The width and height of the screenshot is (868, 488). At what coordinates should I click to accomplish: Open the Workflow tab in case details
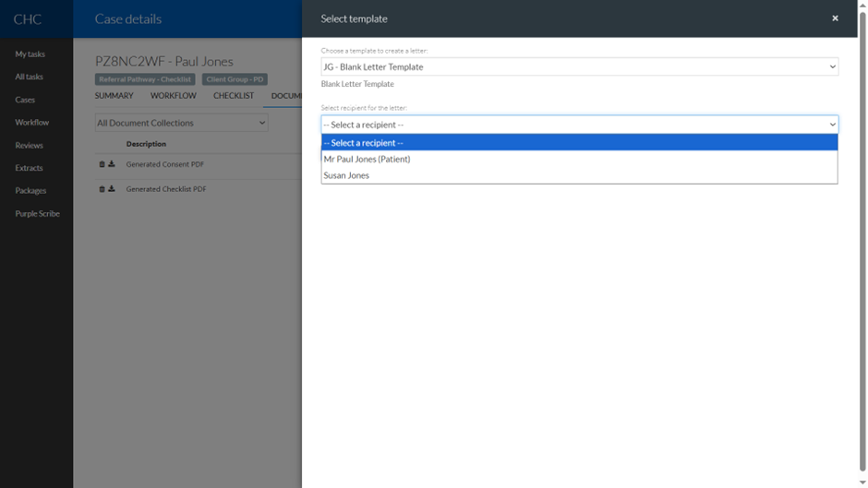click(174, 96)
